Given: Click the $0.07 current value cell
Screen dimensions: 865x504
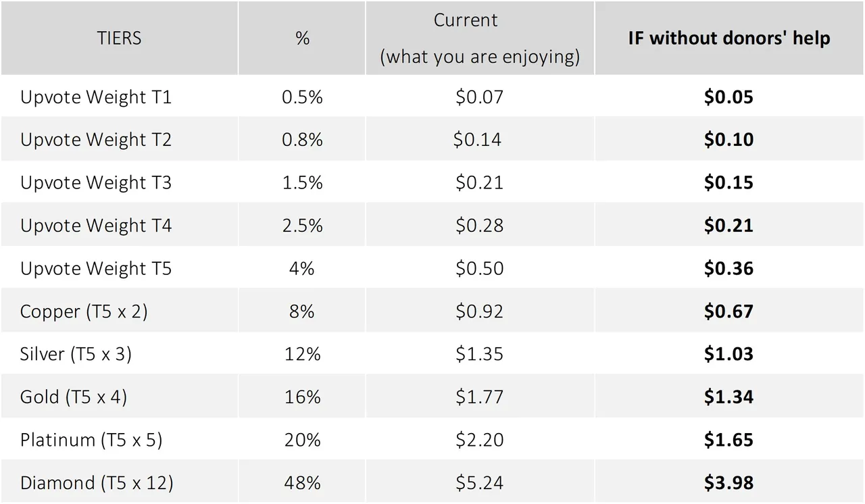Looking at the screenshot, I should (479, 97).
